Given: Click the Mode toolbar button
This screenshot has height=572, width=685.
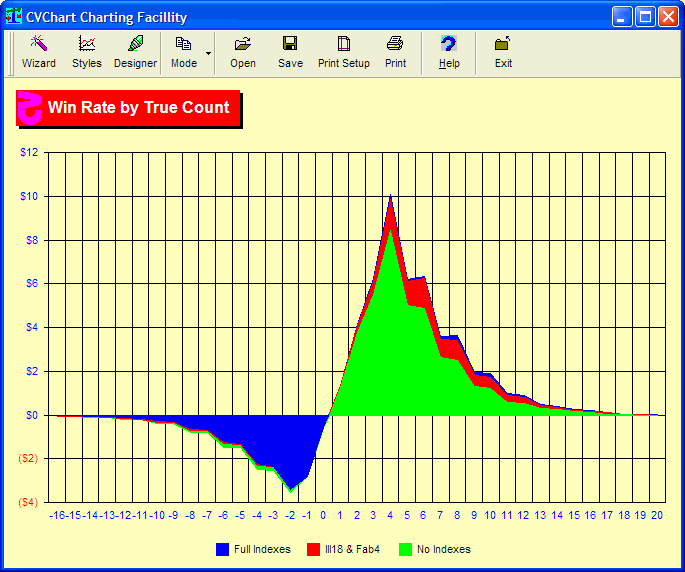Looking at the screenshot, I should pyautogui.click(x=184, y=52).
